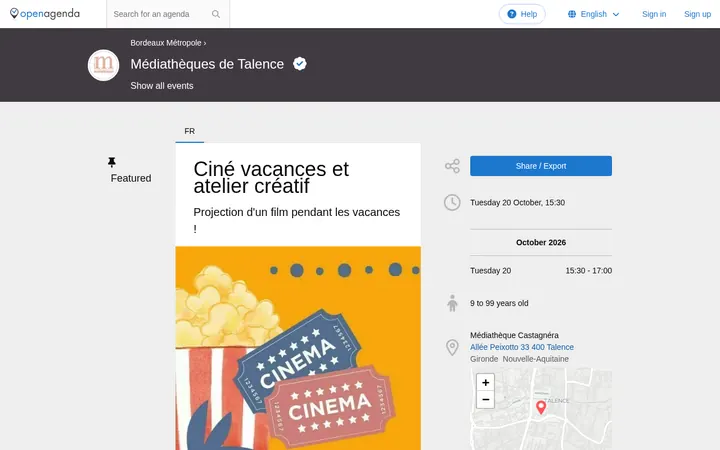Click the Sign up link
Screen dimensions: 720x450
pyautogui.click(x=697, y=14)
